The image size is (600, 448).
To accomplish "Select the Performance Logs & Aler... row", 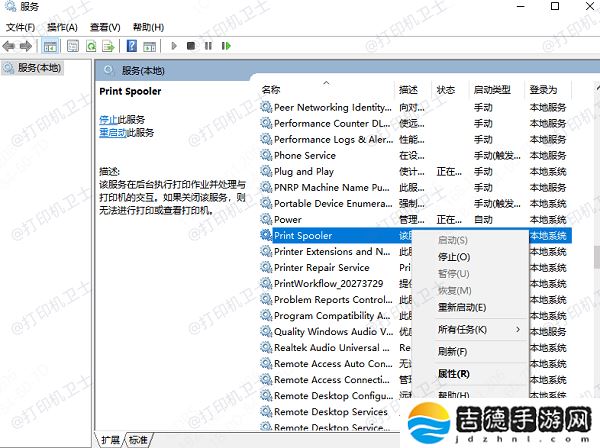I will pos(416,139).
